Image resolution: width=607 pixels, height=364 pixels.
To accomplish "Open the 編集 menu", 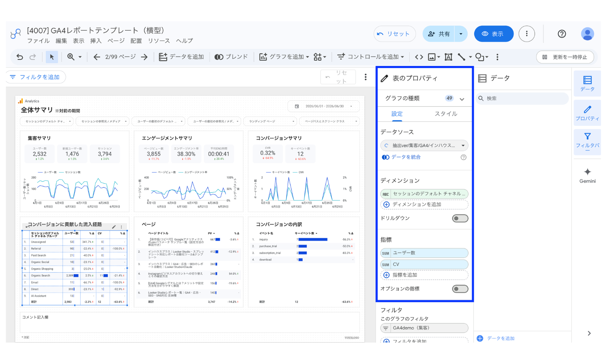I will pyautogui.click(x=62, y=41).
